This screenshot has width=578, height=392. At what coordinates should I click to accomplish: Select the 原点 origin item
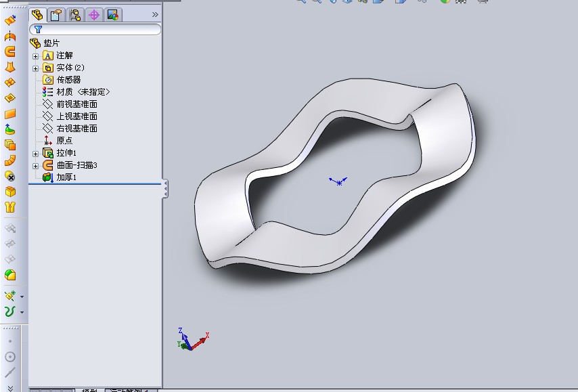(x=58, y=141)
